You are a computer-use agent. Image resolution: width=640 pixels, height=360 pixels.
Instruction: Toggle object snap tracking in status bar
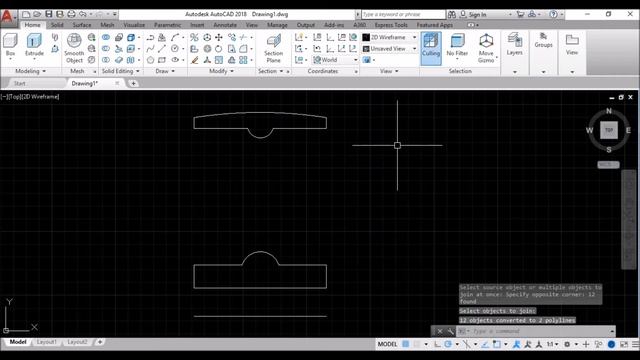click(484, 344)
